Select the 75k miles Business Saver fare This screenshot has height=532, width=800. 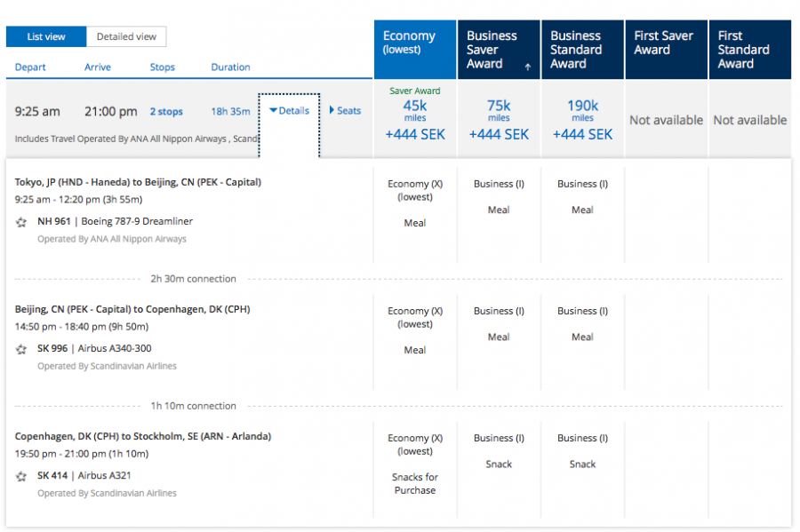point(499,119)
